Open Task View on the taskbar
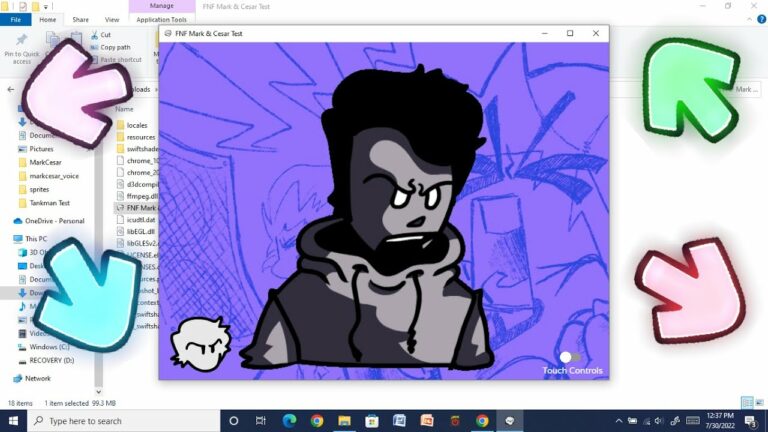Image resolution: width=768 pixels, height=432 pixels. pyautogui.click(x=261, y=421)
